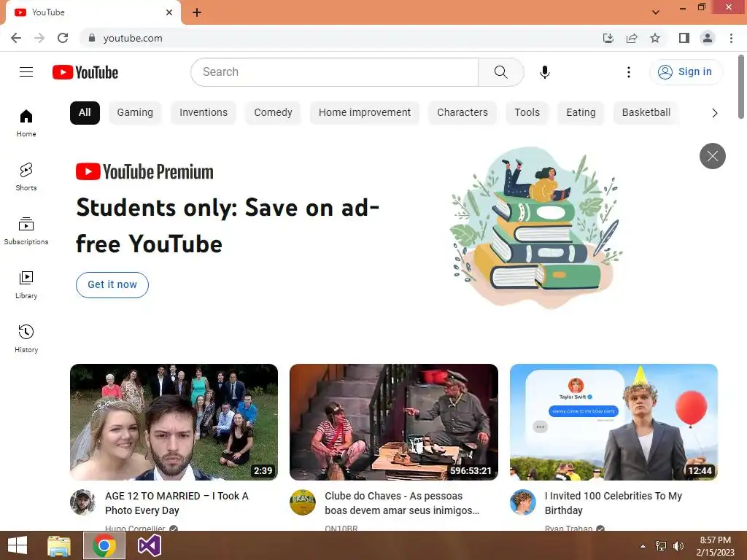Open Hugo Cornellier channel avatar

coord(83,502)
